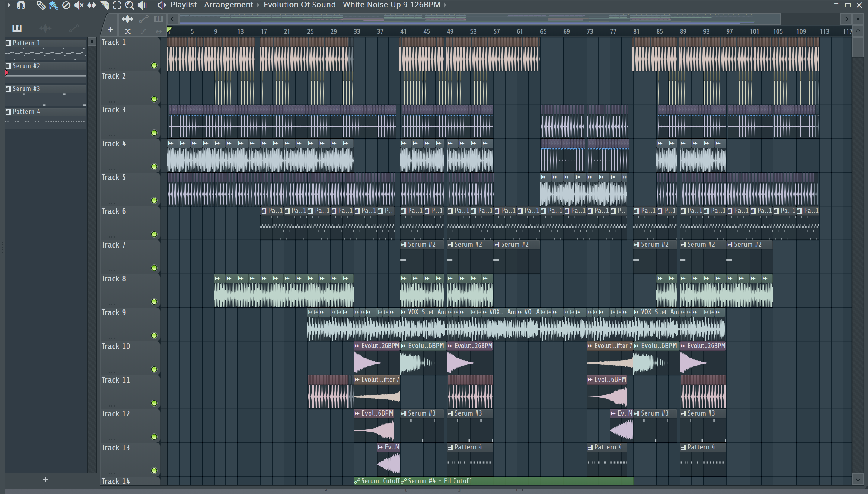Image resolution: width=868 pixels, height=494 pixels.
Task: Select the Draw pencil tool
Action: pyautogui.click(x=41, y=5)
